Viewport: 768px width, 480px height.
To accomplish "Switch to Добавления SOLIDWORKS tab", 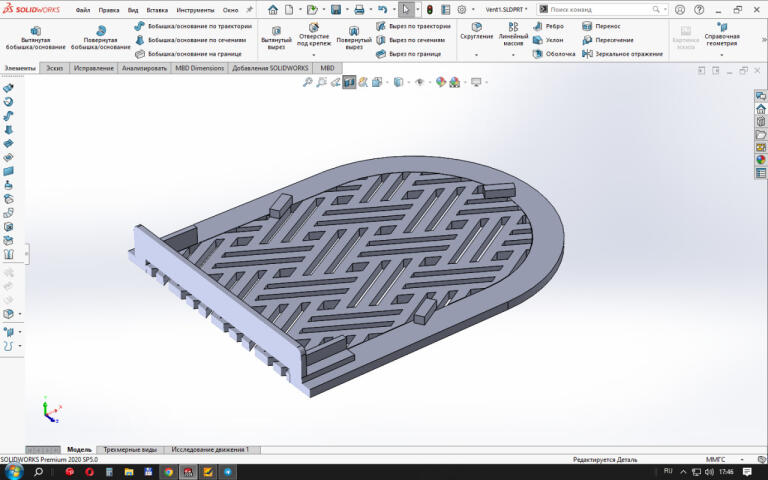I will tap(270, 68).
